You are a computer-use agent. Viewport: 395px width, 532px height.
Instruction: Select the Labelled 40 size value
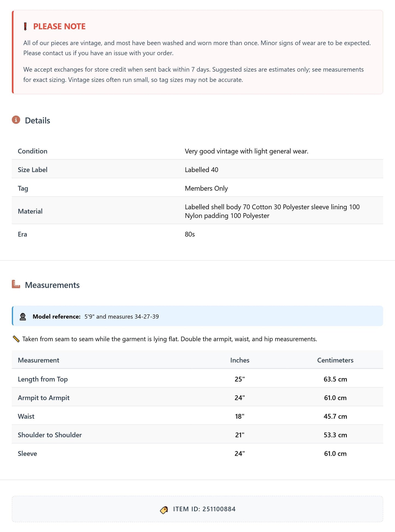pos(201,170)
